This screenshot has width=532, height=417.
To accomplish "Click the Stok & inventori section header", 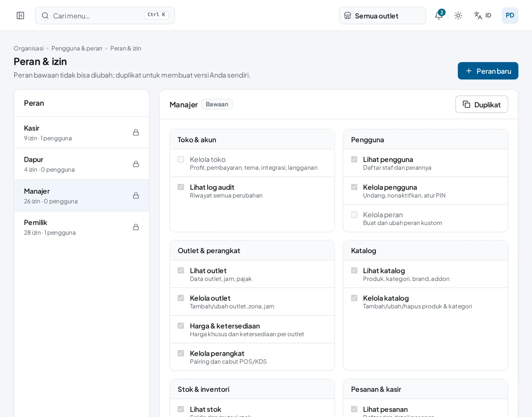I will coord(252,389).
